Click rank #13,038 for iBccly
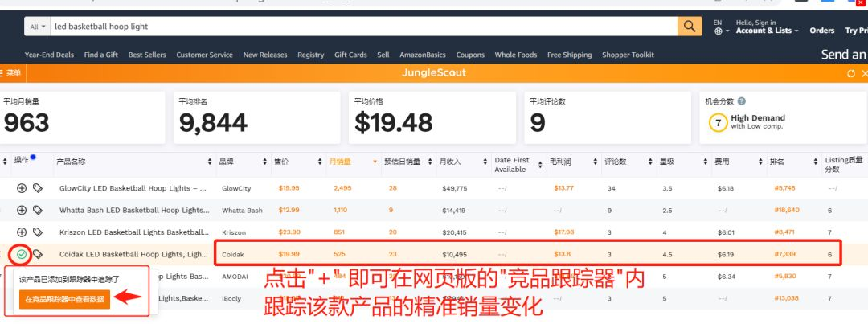 [786, 298]
